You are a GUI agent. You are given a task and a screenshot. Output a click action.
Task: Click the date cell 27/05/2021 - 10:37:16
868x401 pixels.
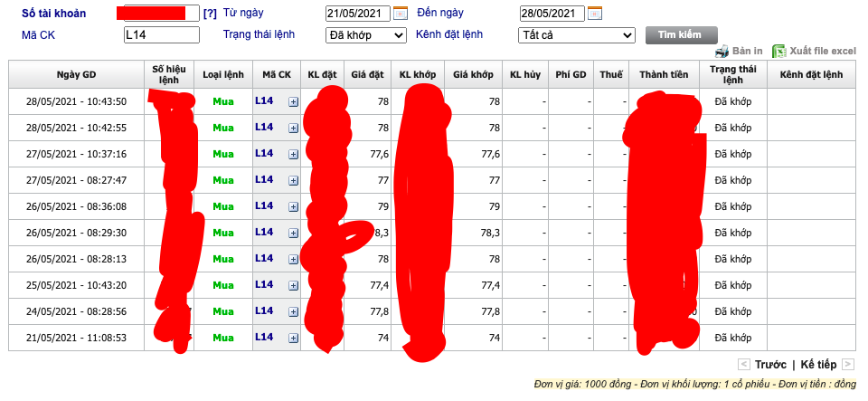click(76, 154)
